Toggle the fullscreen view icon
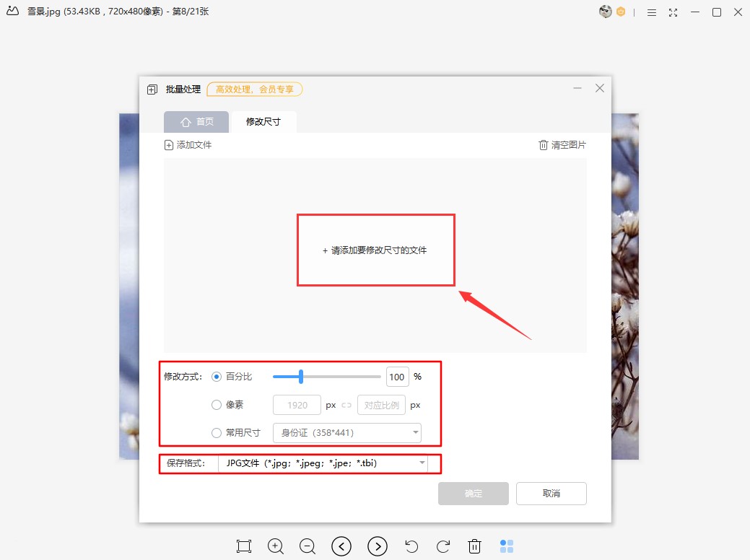The image size is (750, 560). [x=673, y=12]
